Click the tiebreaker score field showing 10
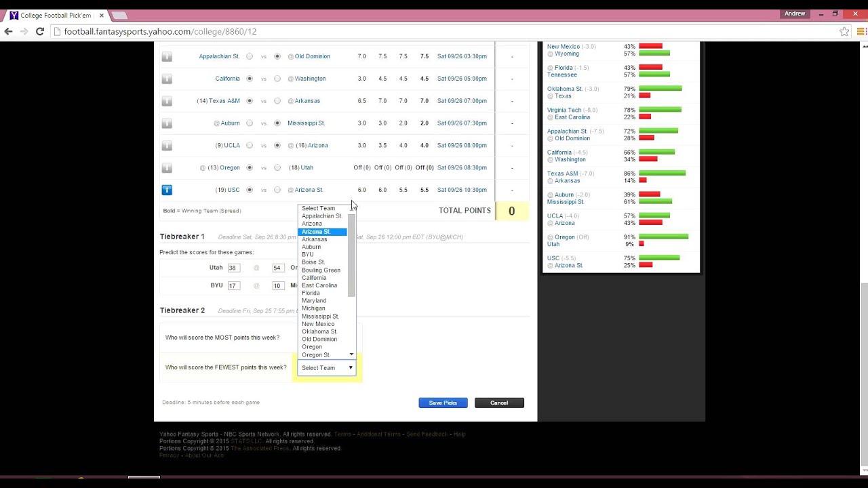Viewport: 868px width, 488px height. (278, 286)
